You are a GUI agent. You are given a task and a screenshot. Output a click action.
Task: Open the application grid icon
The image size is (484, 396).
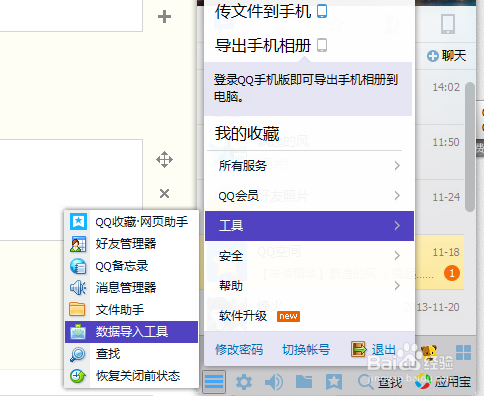[x=463, y=353]
